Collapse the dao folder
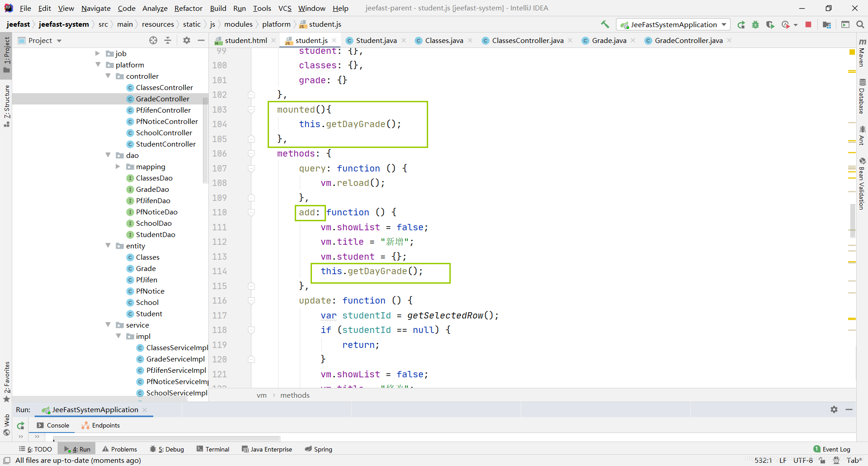This screenshot has height=466, width=868. pyautogui.click(x=108, y=155)
